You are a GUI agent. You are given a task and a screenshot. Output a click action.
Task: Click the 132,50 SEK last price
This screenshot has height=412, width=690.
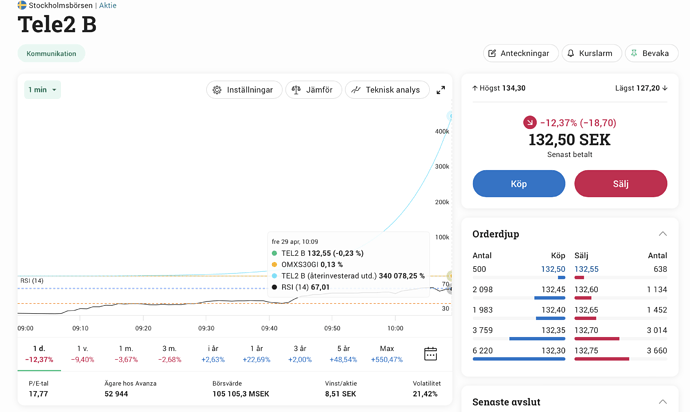tap(569, 140)
